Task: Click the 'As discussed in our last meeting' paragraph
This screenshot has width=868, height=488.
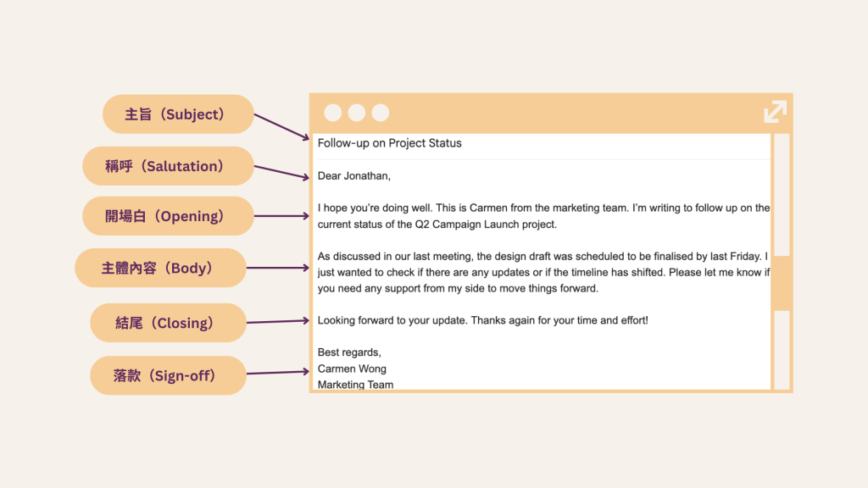Action: click(x=542, y=272)
